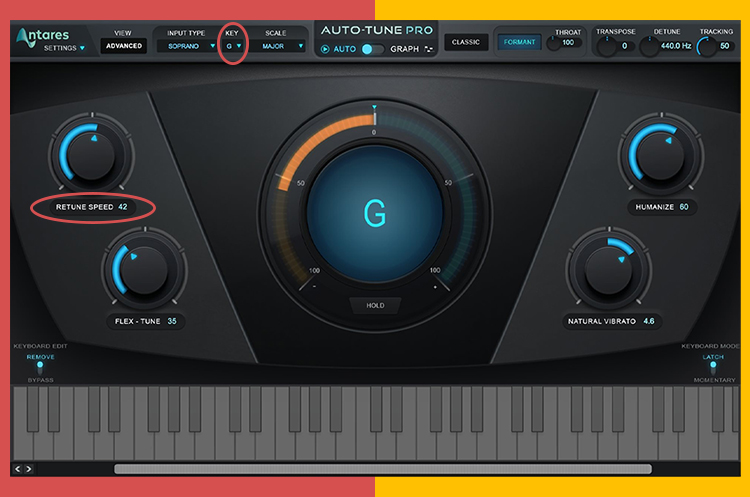The width and height of the screenshot is (750, 497).
Task: Open the Input Type Soprano dropdown
Action: pyautogui.click(x=187, y=46)
